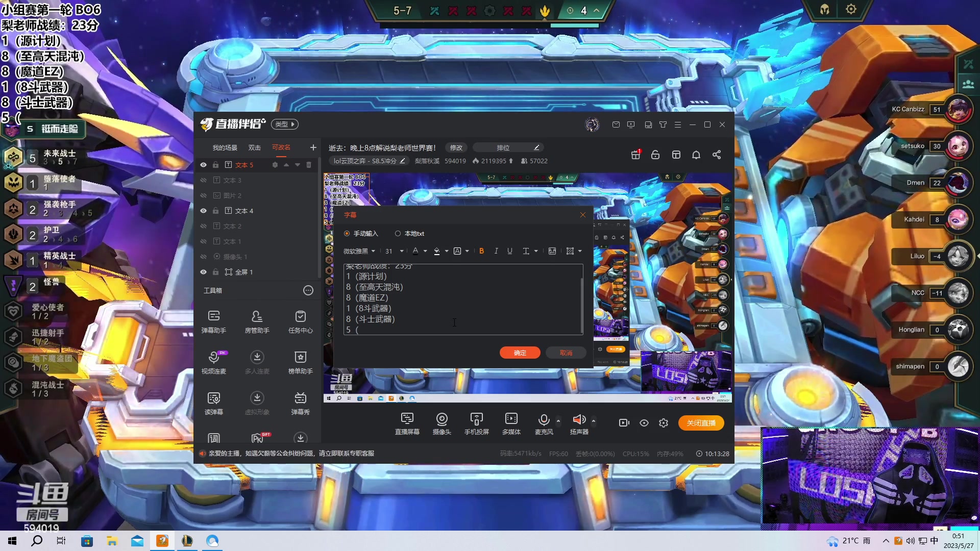Open user avatar in title bar
The width and height of the screenshot is (980, 551).
[x=592, y=124]
